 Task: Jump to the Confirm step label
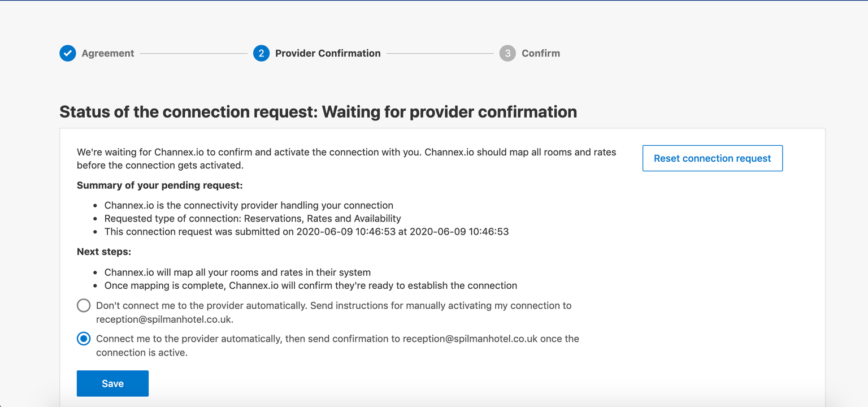[x=541, y=53]
